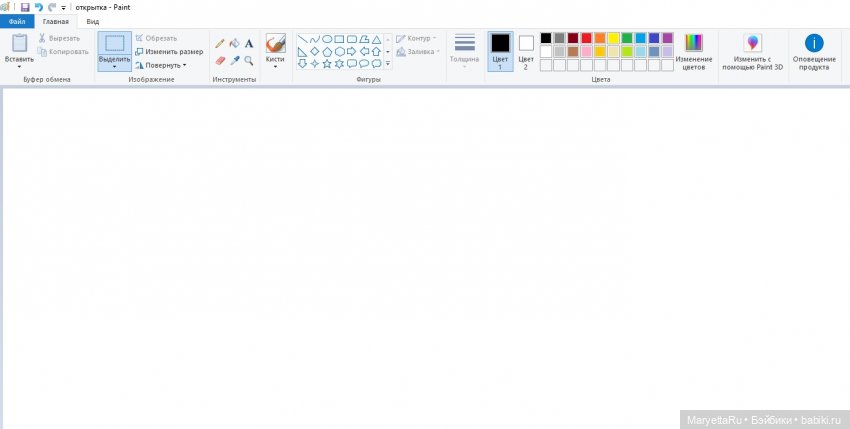Select the Pencil tool
The image size is (850, 429).
(x=220, y=44)
